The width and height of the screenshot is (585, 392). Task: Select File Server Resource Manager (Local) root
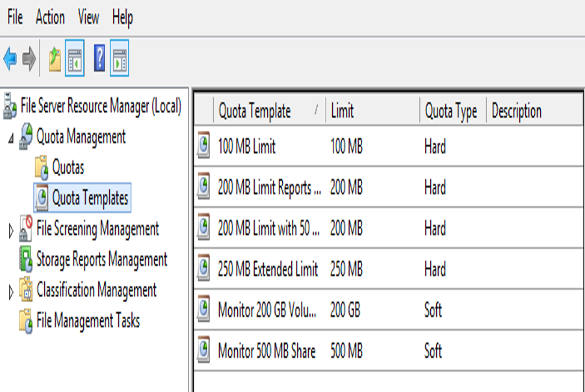pyautogui.click(x=101, y=106)
